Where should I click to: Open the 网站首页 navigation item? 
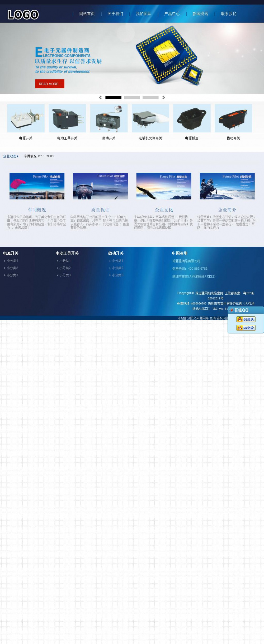(x=87, y=14)
